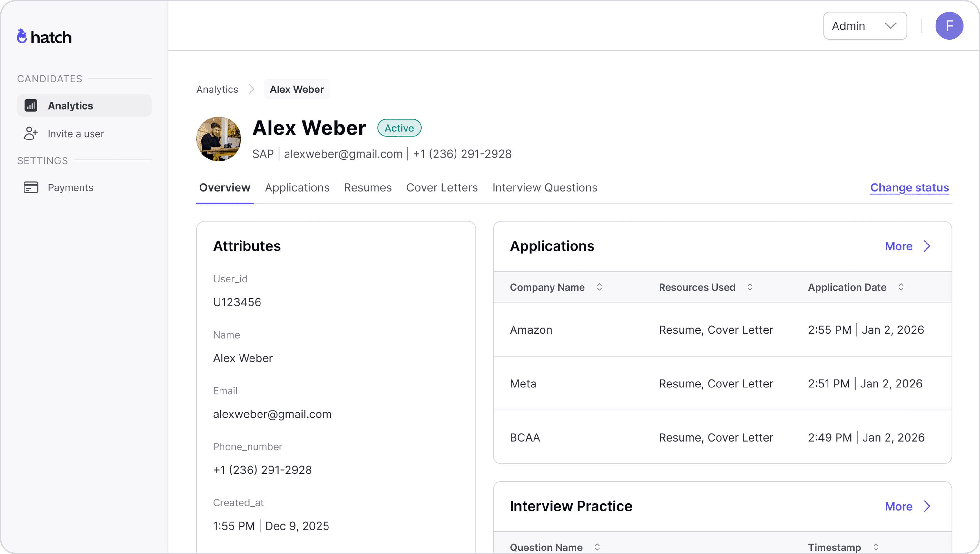980x554 pixels.
Task: Click the hatch logo icon
Action: (x=22, y=36)
